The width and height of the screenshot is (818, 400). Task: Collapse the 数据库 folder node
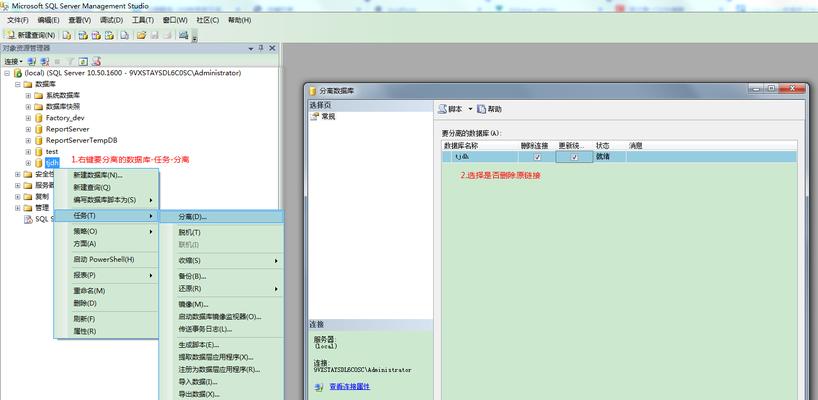(17, 84)
